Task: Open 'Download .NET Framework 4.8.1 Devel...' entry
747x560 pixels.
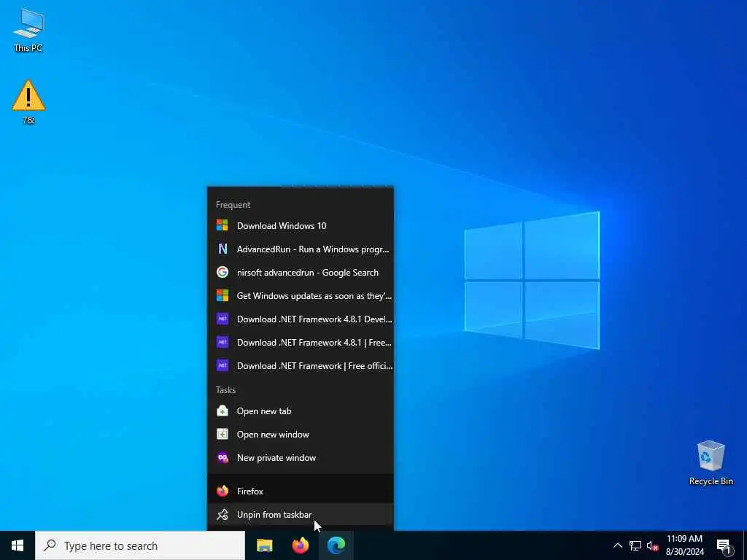Action: point(301,319)
